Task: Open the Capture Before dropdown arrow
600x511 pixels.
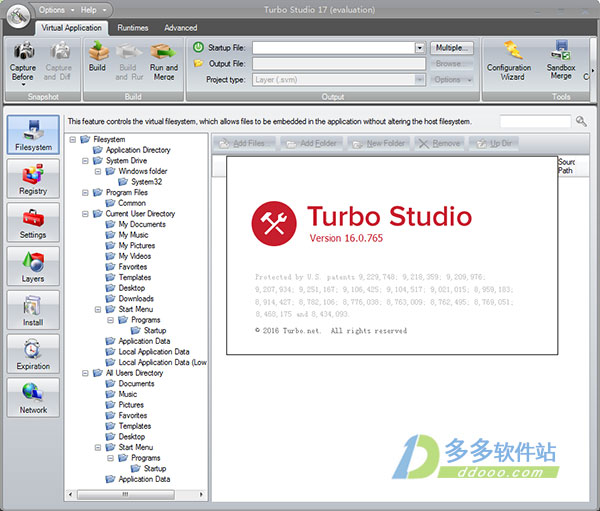Action: click(x=23, y=84)
